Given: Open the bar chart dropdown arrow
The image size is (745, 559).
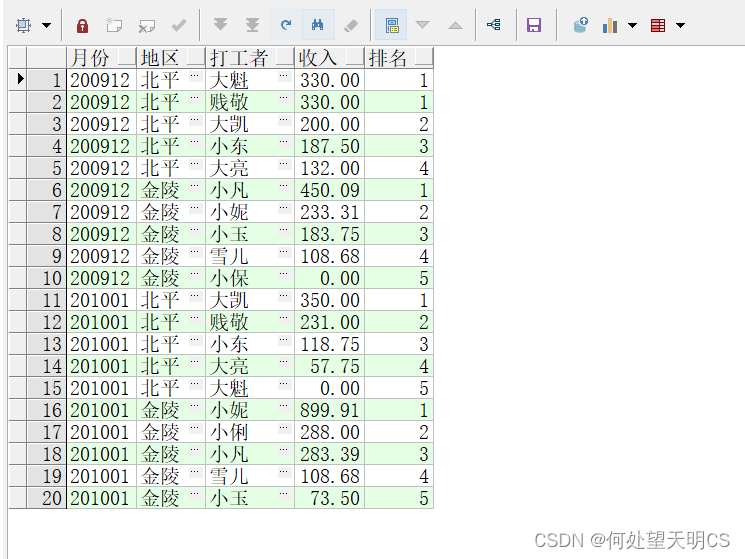Looking at the screenshot, I should (x=632, y=25).
